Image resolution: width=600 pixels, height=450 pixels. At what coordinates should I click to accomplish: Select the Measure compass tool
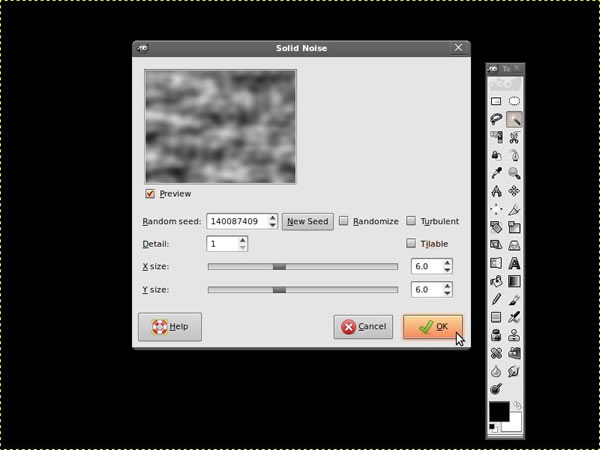coord(496,191)
